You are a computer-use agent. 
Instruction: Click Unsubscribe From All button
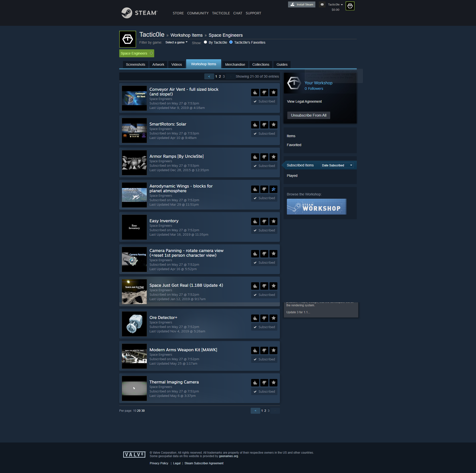click(308, 115)
